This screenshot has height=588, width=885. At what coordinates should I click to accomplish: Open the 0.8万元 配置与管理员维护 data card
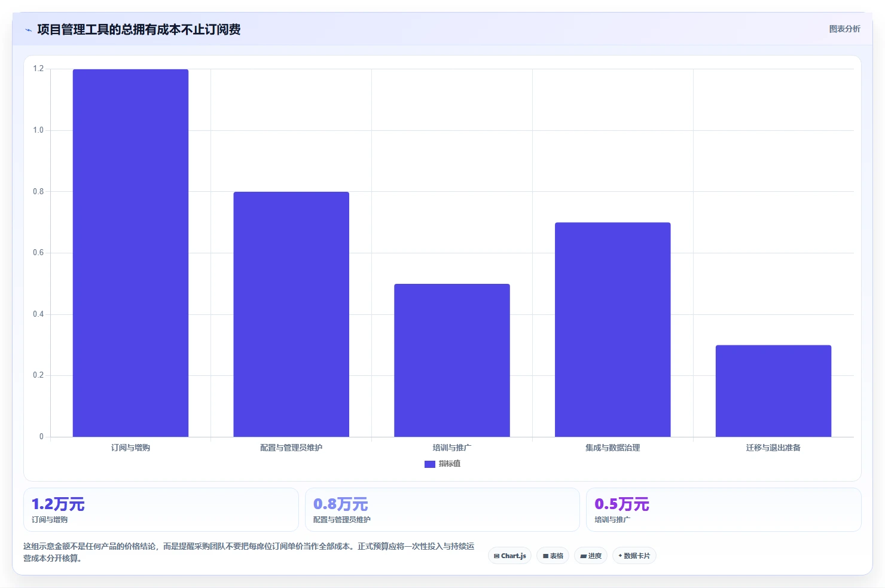pyautogui.click(x=443, y=510)
